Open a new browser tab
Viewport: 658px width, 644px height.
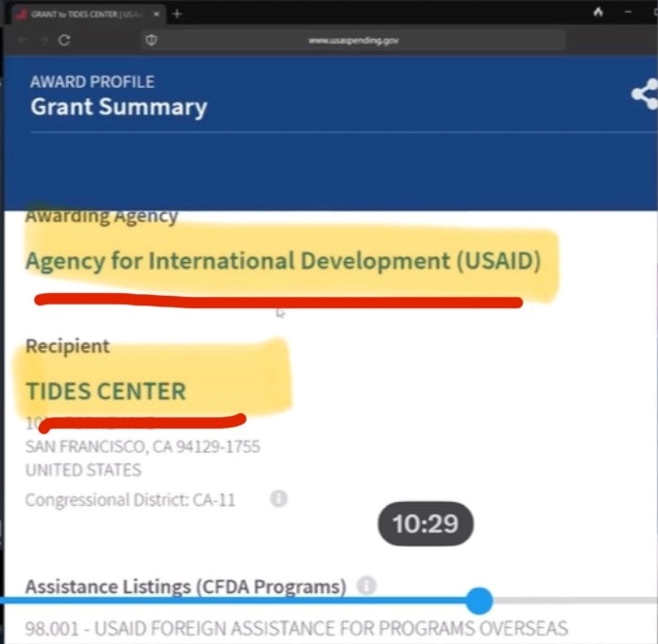tap(177, 14)
